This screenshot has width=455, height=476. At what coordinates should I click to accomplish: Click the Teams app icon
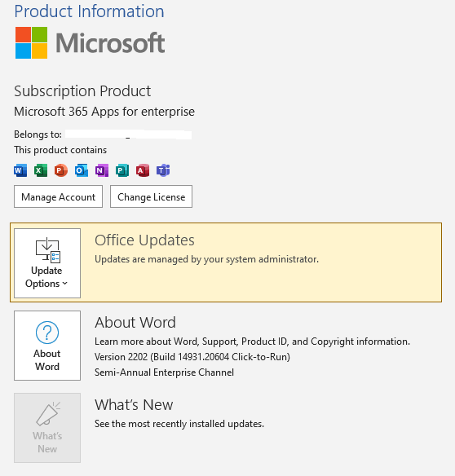coord(163,170)
